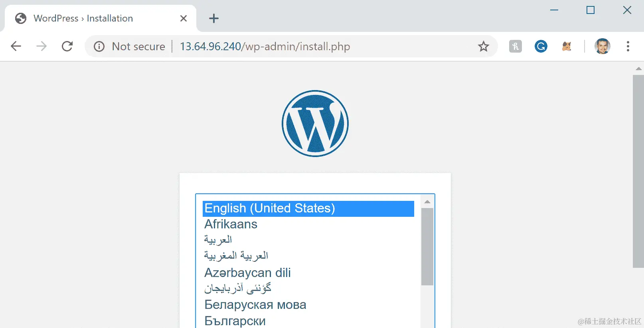Choose العربية language option
The width and height of the screenshot is (644, 328).
tap(308, 240)
